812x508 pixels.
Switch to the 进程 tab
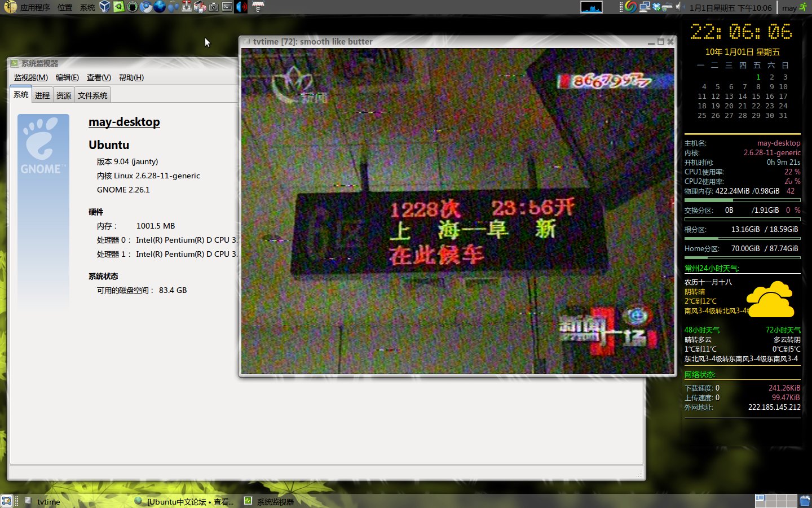pos(42,95)
